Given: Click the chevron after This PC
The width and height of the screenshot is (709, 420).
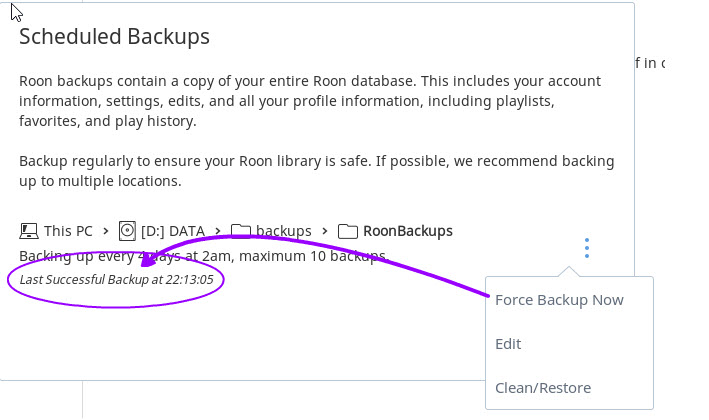Looking at the screenshot, I should point(106,231).
